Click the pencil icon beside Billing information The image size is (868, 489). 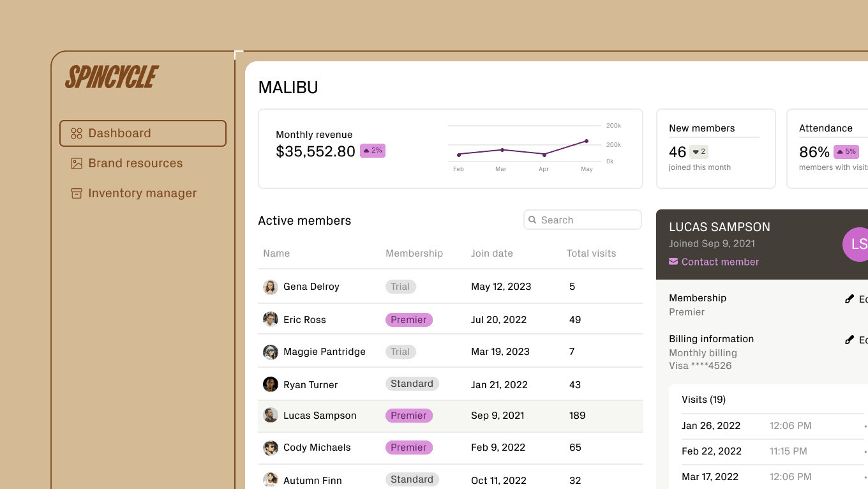click(x=849, y=339)
